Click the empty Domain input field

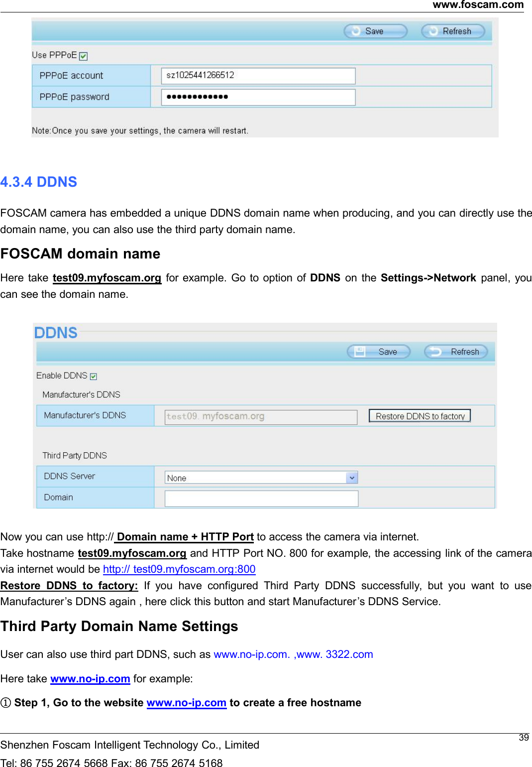click(261, 498)
